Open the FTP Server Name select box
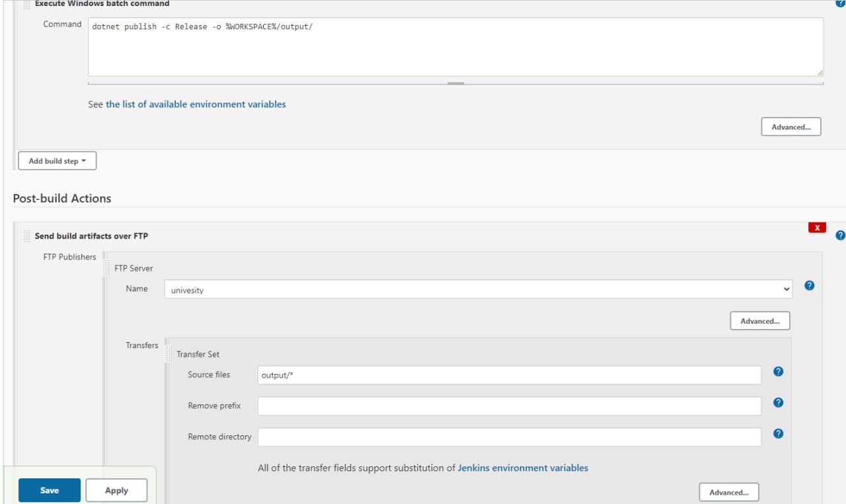Viewport: 846px width, 504px height. (479, 289)
